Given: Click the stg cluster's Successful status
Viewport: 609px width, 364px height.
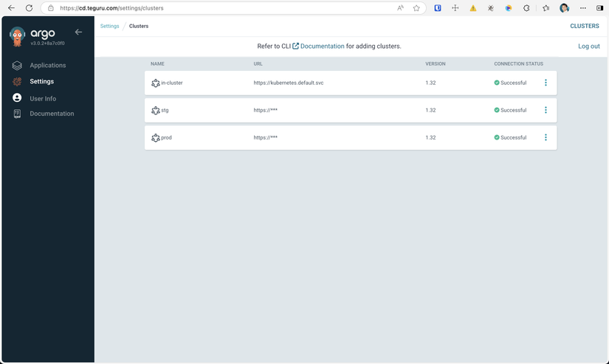Looking at the screenshot, I should click(x=510, y=110).
